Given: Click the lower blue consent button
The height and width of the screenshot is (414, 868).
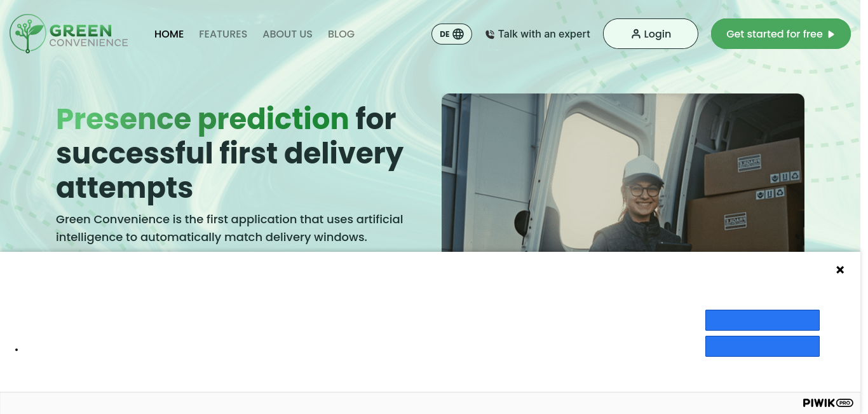Looking at the screenshot, I should point(763,346).
